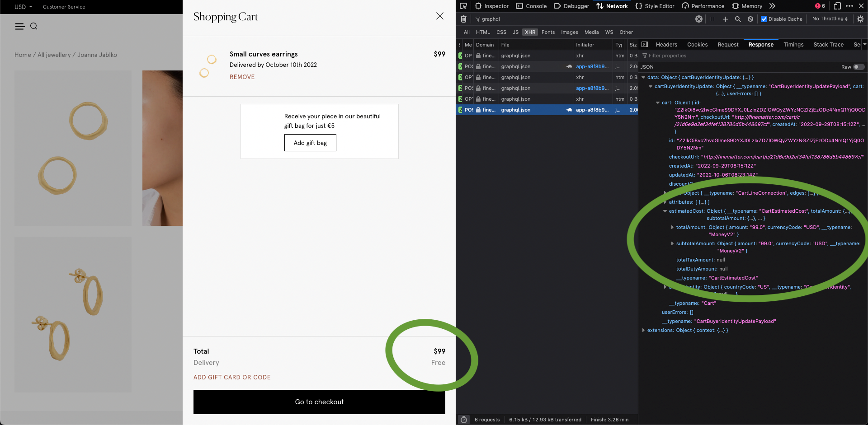Clear the network request log with trash icon
The image size is (868, 425).
[x=463, y=19]
